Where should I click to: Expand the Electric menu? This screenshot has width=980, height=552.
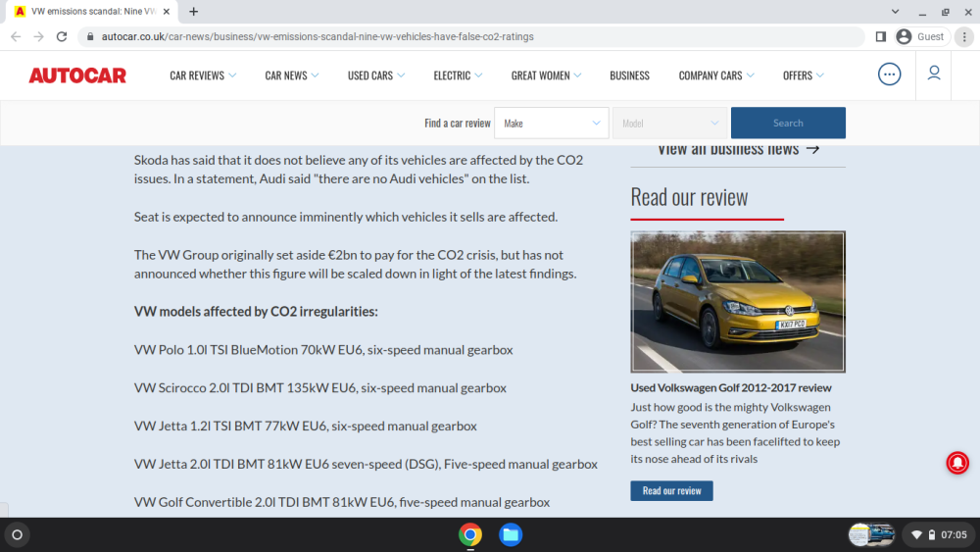tap(458, 75)
